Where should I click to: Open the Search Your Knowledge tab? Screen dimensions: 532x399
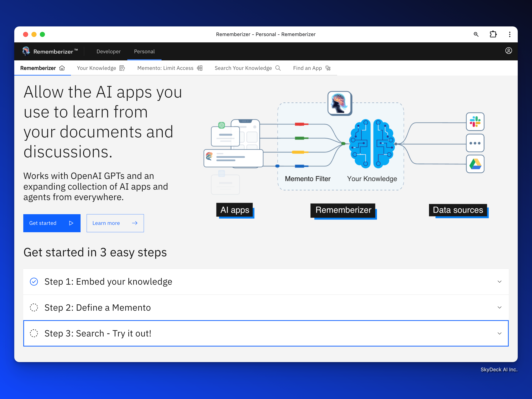click(248, 68)
